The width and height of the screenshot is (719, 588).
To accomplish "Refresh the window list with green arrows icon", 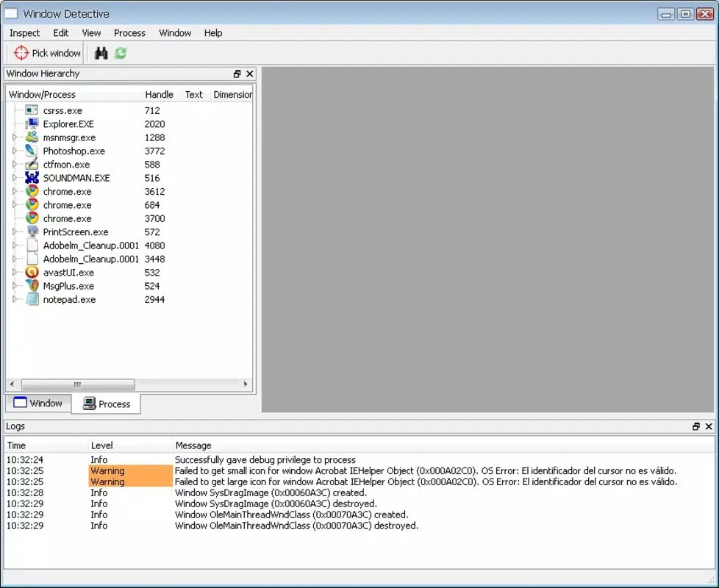I will coord(121,53).
